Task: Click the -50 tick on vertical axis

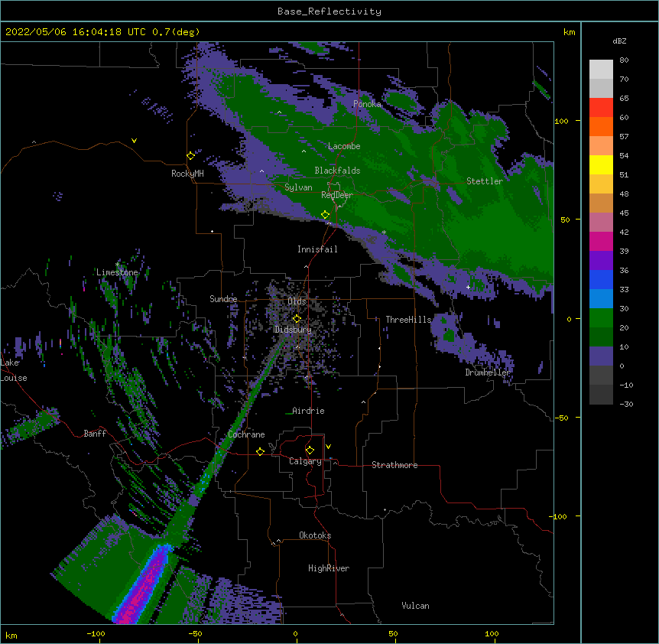Action: pyautogui.click(x=561, y=418)
